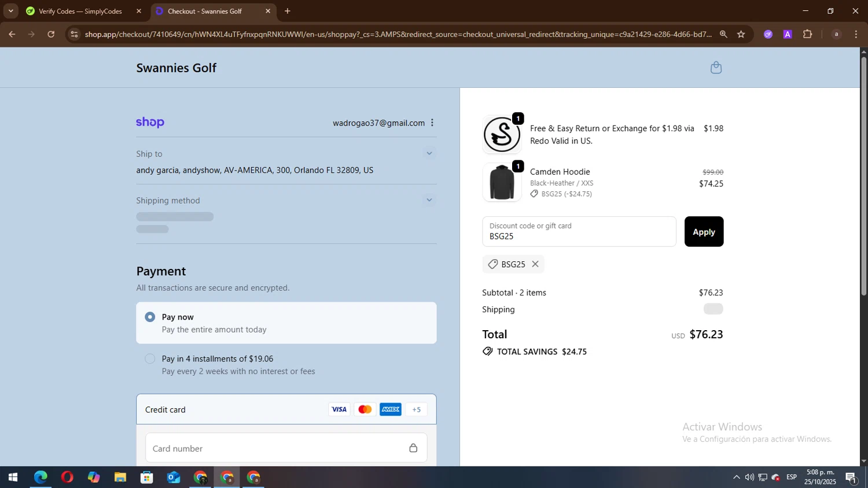Image resolution: width=868 pixels, height=488 pixels.
Task: Reload the checkout page
Action: click(x=51, y=34)
